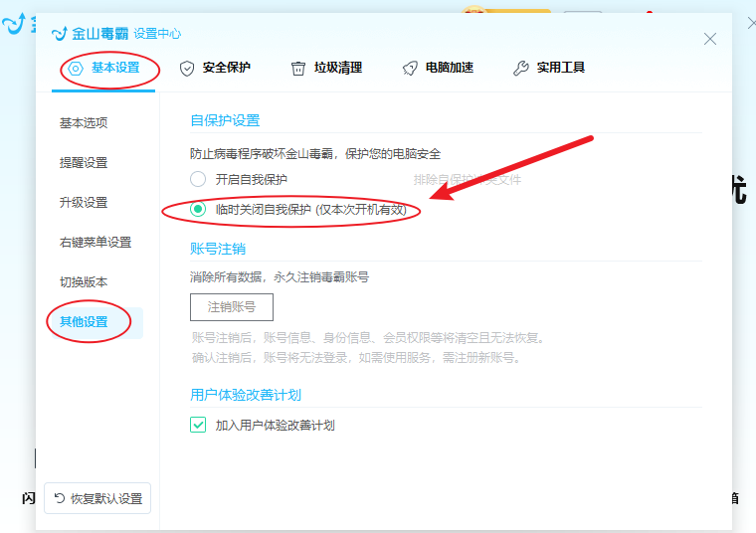Click the wrench icon beside 实用工具

pyautogui.click(x=520, y=69)
